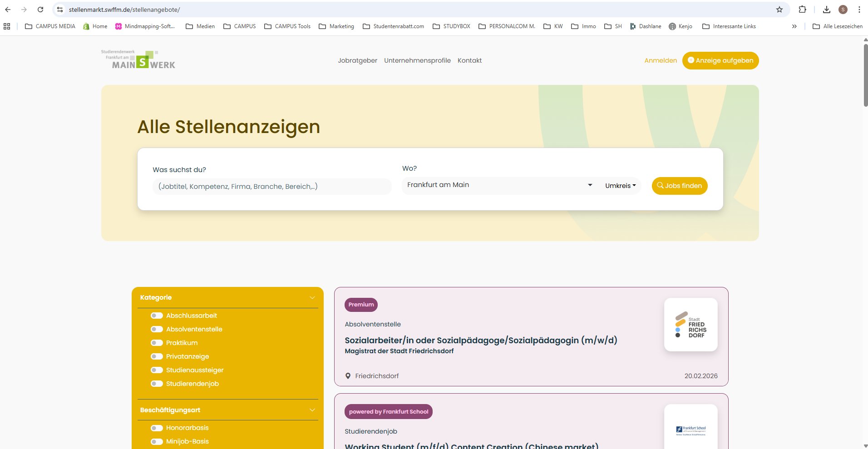868x449 pixels.
Task: Enable the Praktikum category filter
Action: click(x=157, y=343)
